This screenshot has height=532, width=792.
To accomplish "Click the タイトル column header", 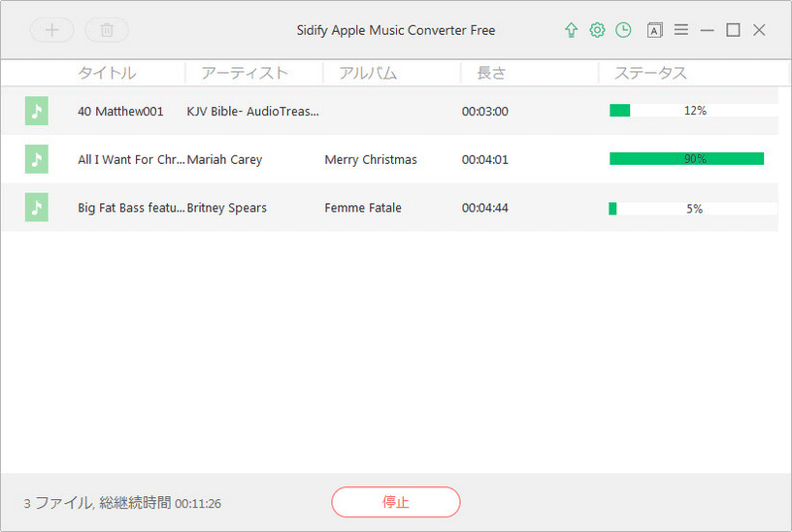I will (107, 73).
